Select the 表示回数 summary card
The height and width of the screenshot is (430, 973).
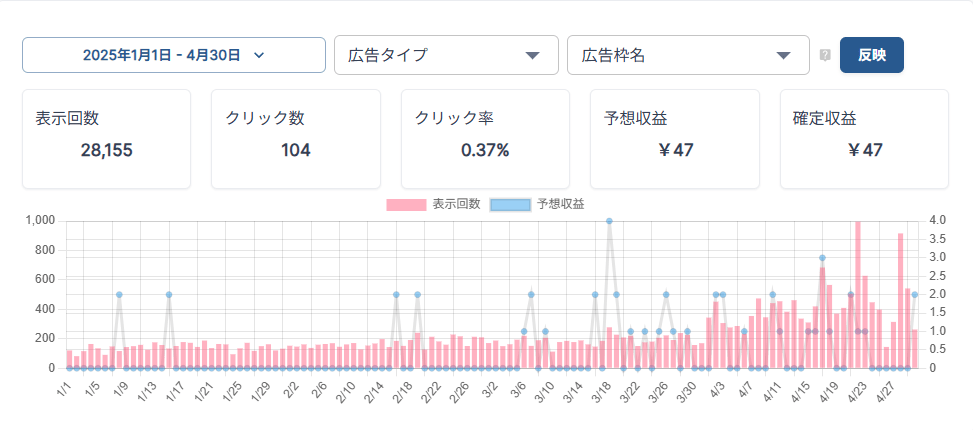pyautogui.click(x=106, y=139)
